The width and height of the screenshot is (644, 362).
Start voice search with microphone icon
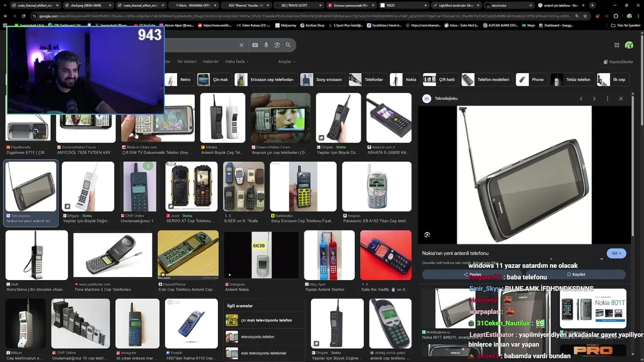pyautogui.click(x=266, y=45)
